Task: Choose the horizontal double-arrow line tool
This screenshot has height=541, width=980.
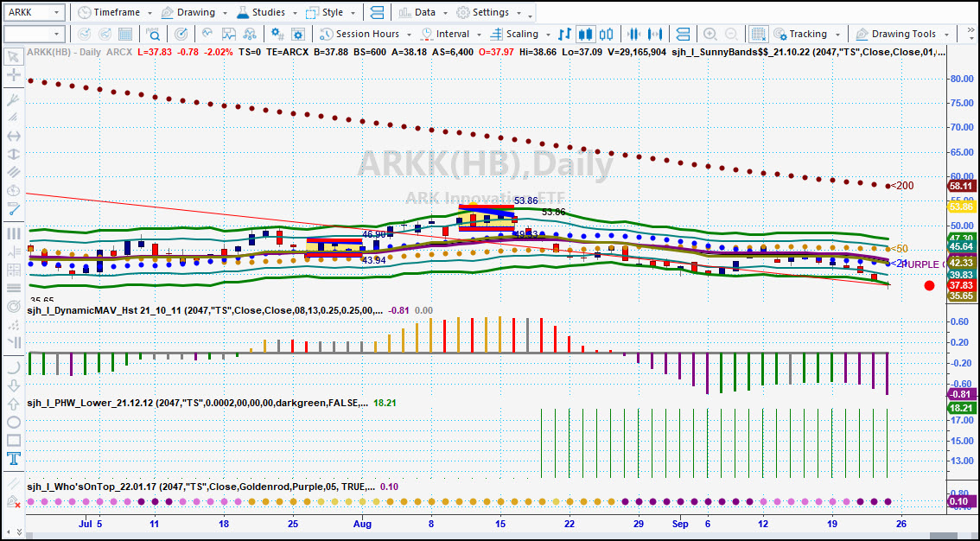Action: coord(13,136)
